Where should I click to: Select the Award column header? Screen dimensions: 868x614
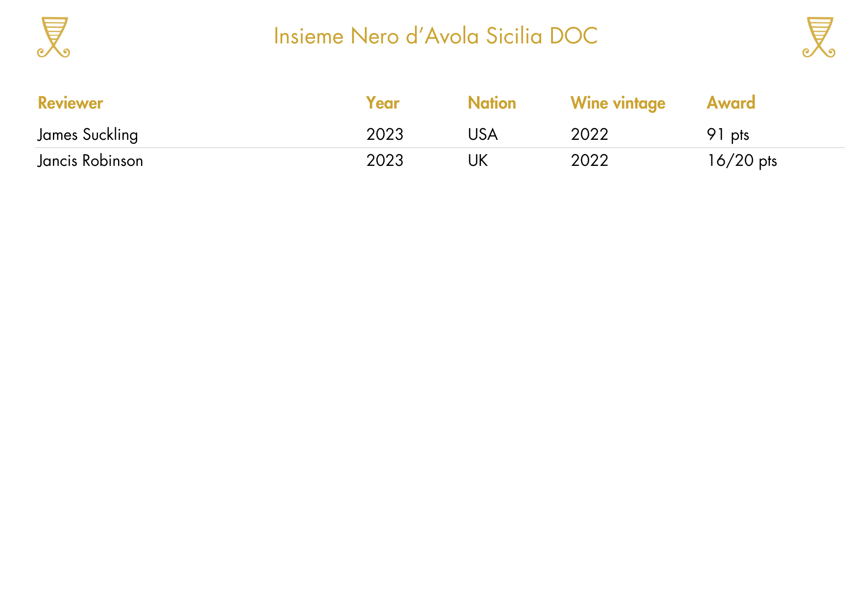pyautogui.click(x=731, y=103)
